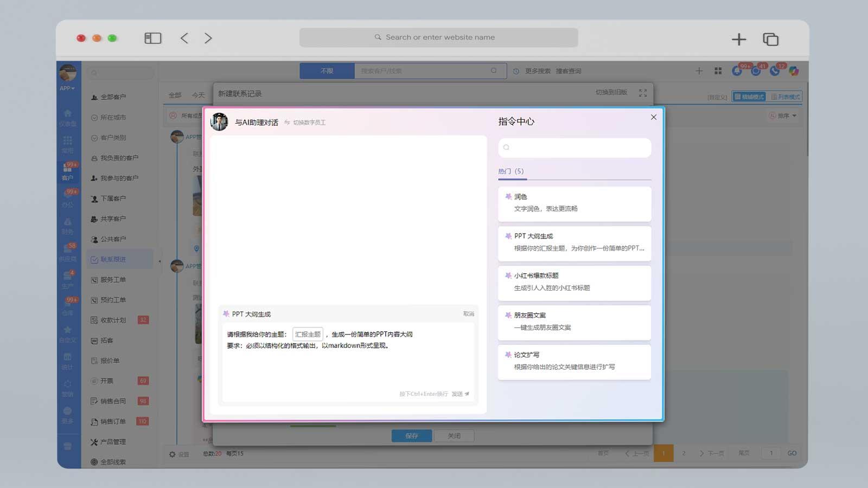868x488 pixels.
Task: Expand the 新建联系记录 dialog to fullscreen
Action: 643,93
